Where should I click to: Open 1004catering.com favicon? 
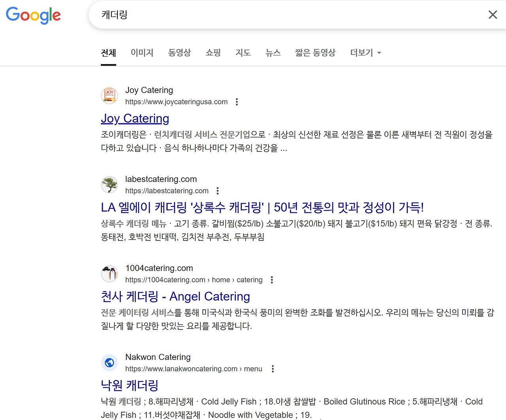click(110, 274)
